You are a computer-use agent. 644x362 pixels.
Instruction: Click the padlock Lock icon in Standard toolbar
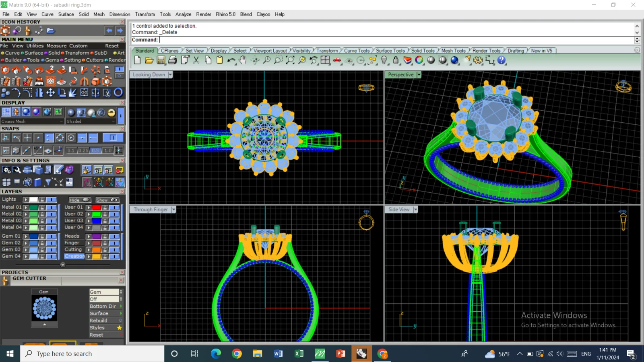[x=396, y=60]
